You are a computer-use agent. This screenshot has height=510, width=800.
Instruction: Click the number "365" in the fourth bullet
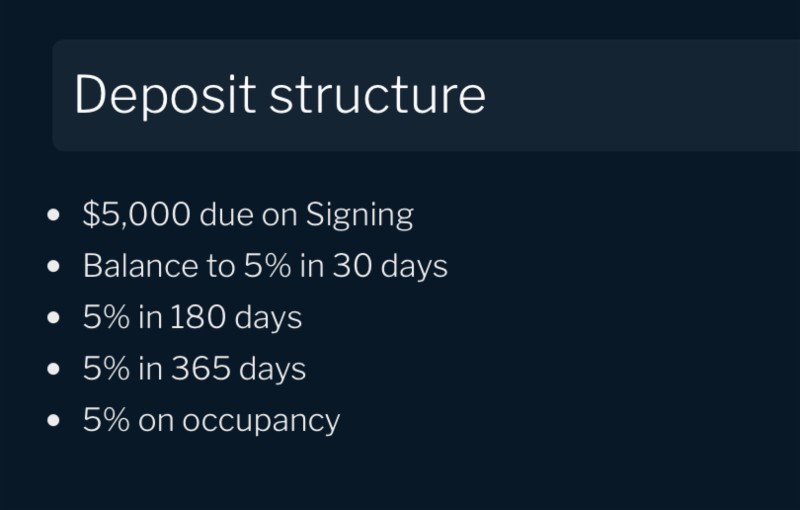[201, 368]
